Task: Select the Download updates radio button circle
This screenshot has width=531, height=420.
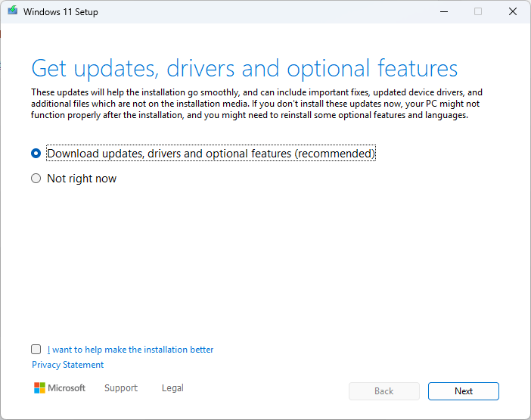Action: [x=36, y=154]
